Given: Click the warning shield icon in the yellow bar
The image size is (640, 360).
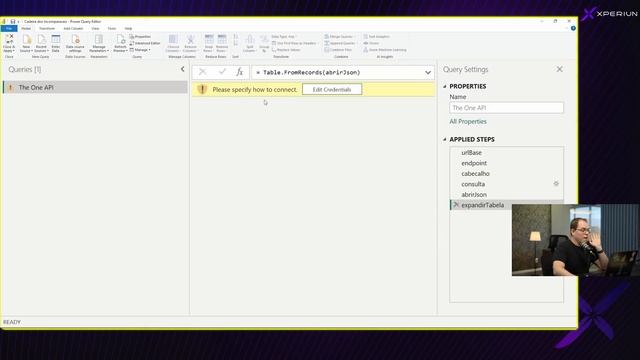Looking at the screenshot, I should [x=202, y=89].
